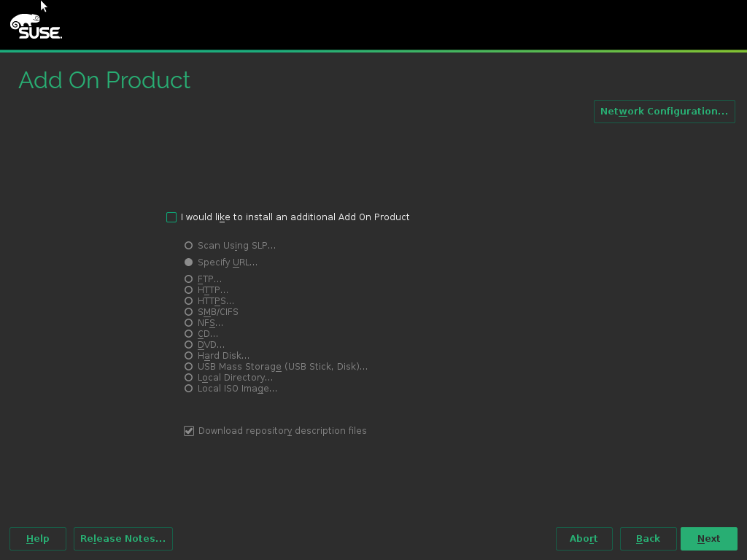Select the HTTPS source option
Screen dimensions: 747x560
click(189, 301)
